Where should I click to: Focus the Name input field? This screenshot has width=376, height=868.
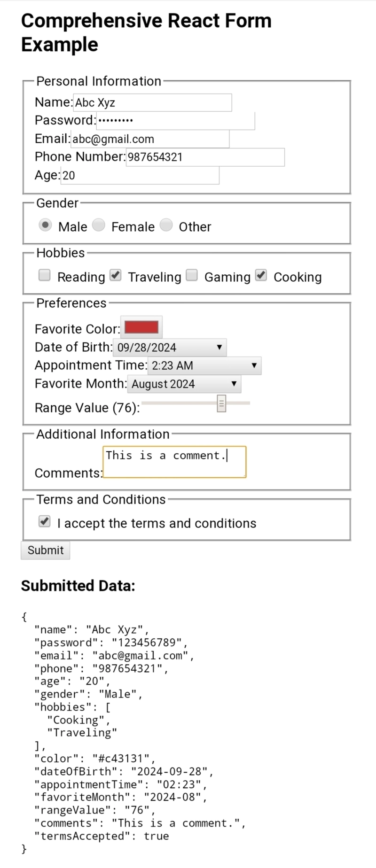[152, 102]
